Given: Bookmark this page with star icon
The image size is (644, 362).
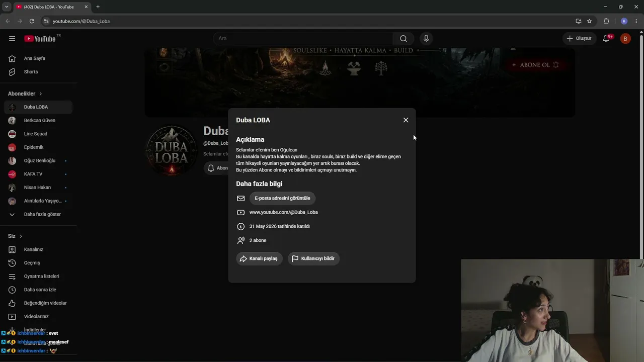Looking at the screenshot, I should point(589,21).
